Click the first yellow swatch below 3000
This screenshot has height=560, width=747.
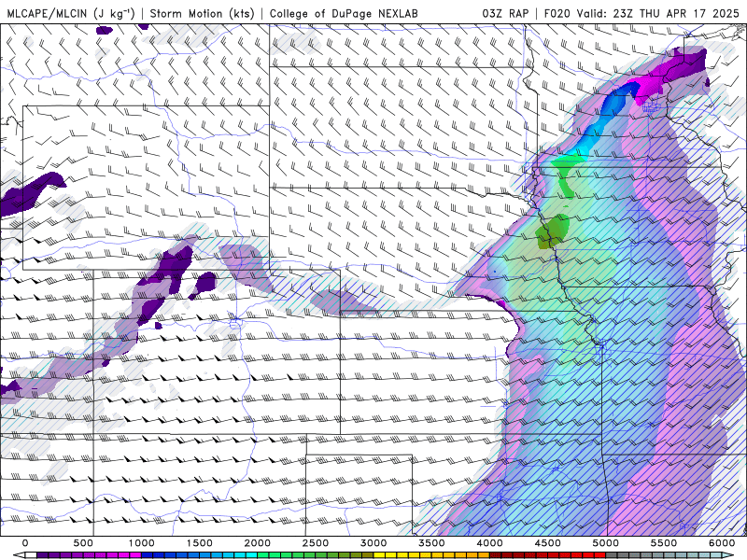pyautogui.click(x=379, y=555)
